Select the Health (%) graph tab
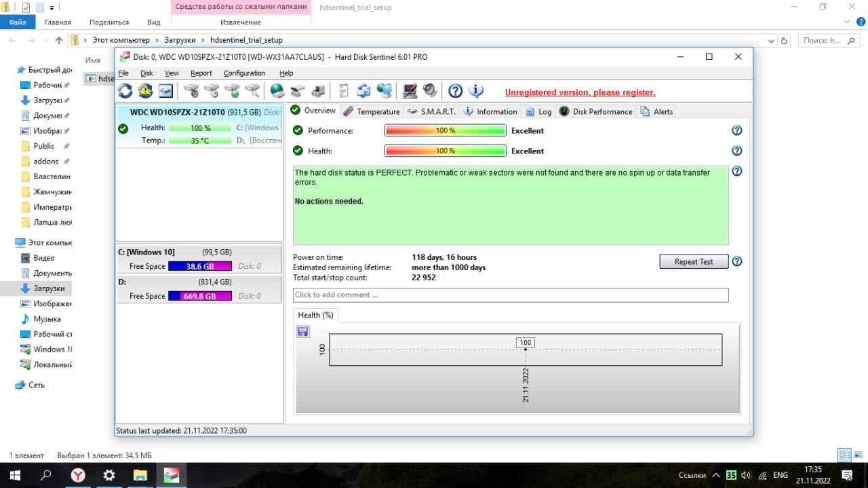This screenshot has height=488, width=868. tap(315, 315)
